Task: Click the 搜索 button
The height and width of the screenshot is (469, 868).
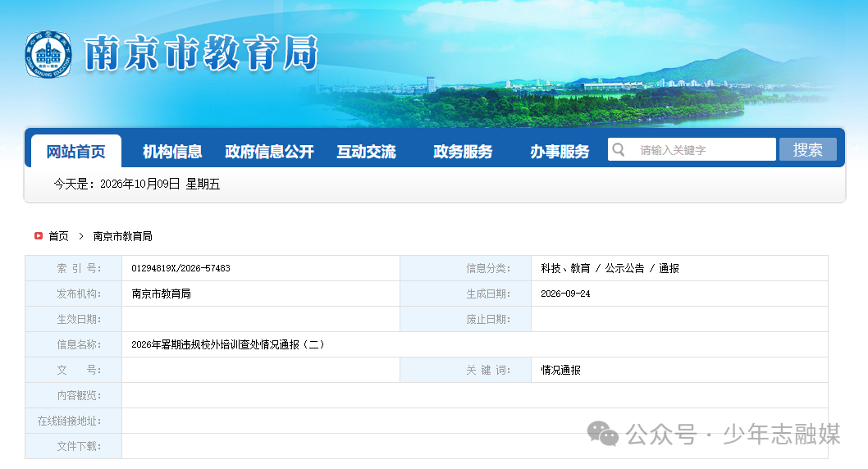Action: click(807, 149)
